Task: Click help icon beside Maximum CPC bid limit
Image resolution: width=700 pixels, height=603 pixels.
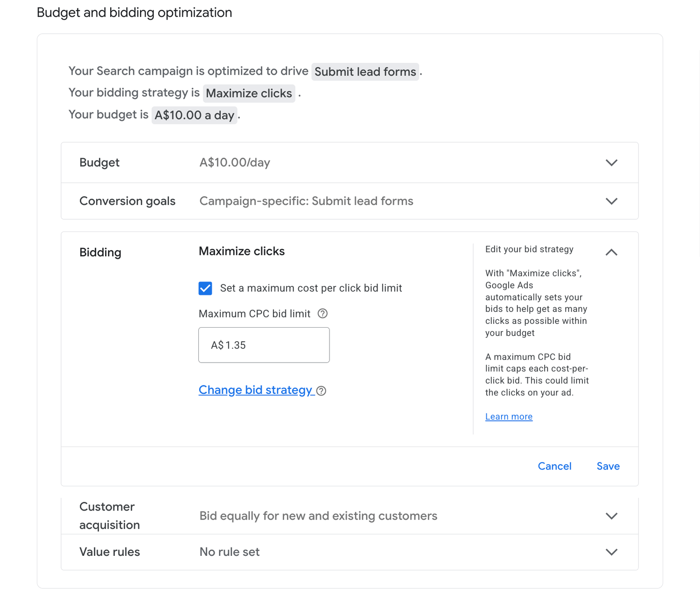Action: coord(322,314)
